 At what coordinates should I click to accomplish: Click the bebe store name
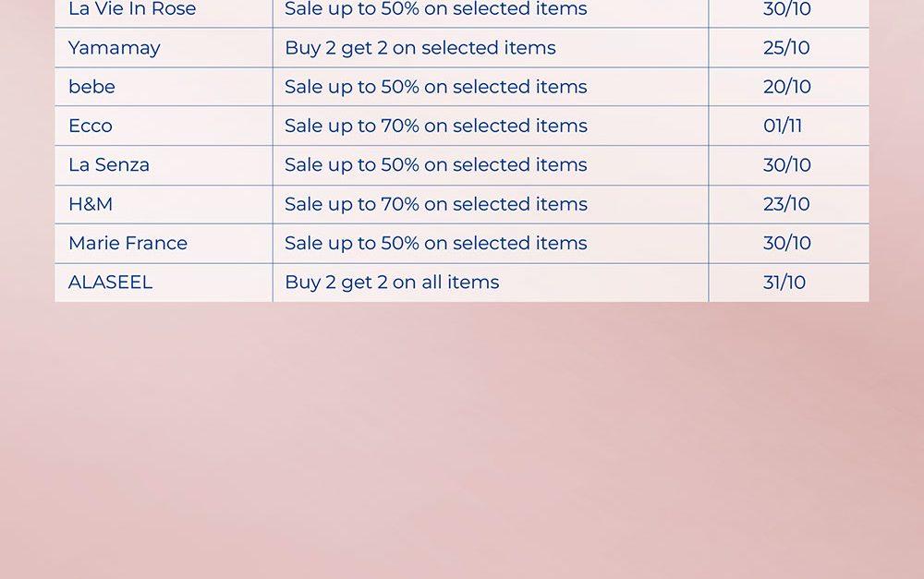[x=92, y=87]
